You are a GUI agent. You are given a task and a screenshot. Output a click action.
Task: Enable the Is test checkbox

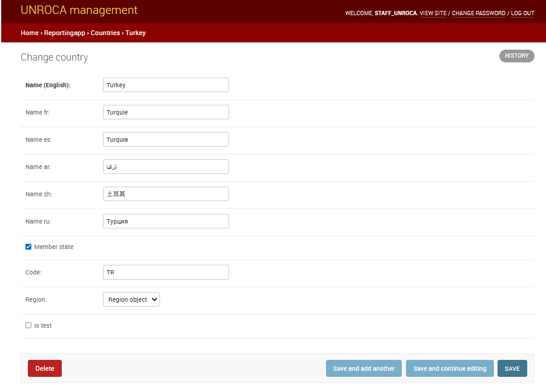click(28, 325)
